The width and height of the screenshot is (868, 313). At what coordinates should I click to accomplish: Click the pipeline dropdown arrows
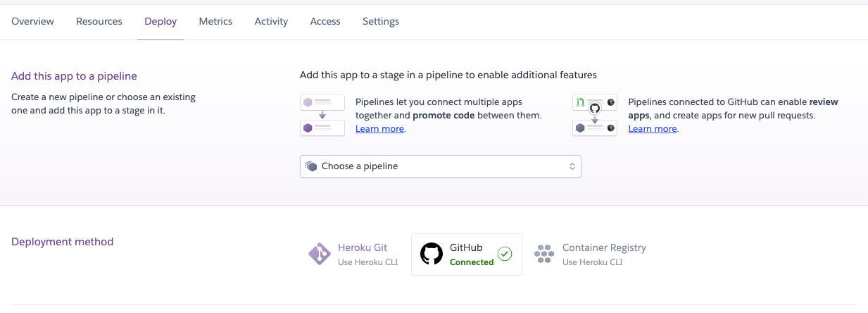[572, 166]
